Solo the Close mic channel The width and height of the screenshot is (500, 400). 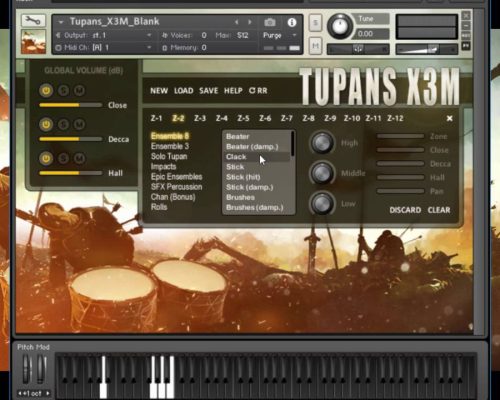click(64, 90)
